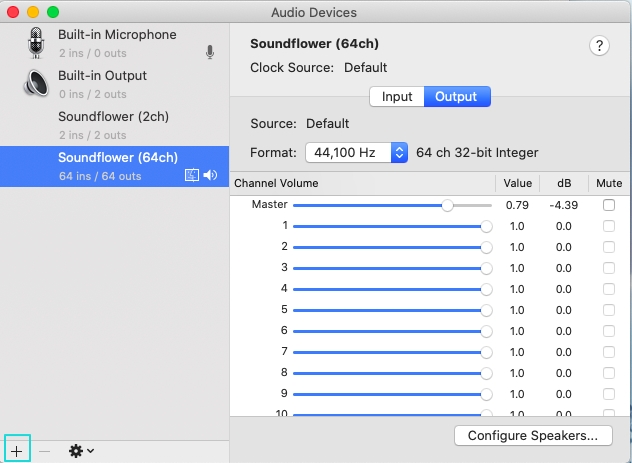
Task: Click the channel 5 volume slider knob
Action: (486, 310)
